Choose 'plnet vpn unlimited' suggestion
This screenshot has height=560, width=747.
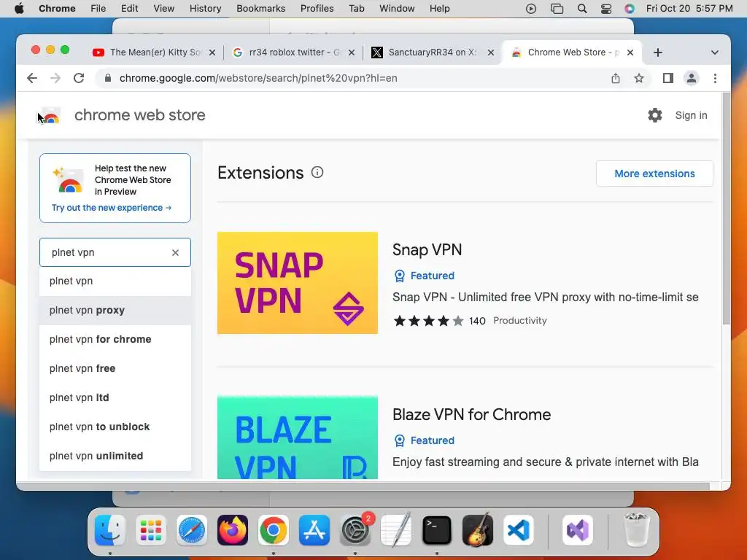(115, 456)
